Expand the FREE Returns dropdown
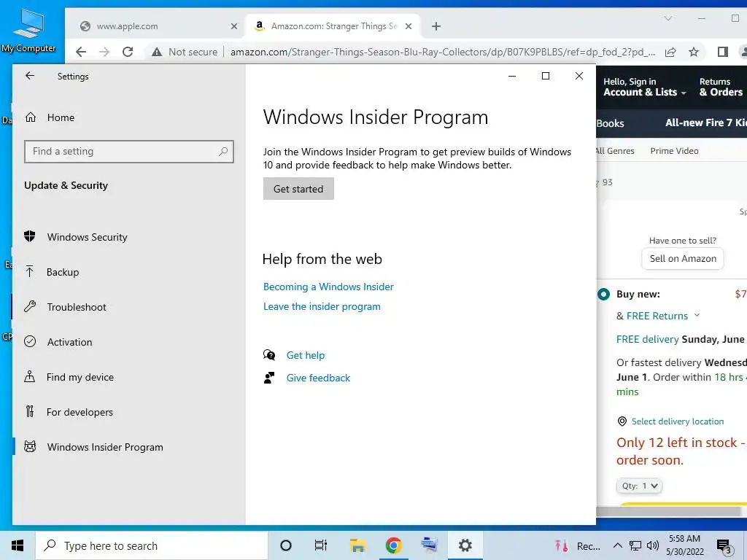Image resolution: width=747 pixels, height=560 pixels. pos(697,315)
